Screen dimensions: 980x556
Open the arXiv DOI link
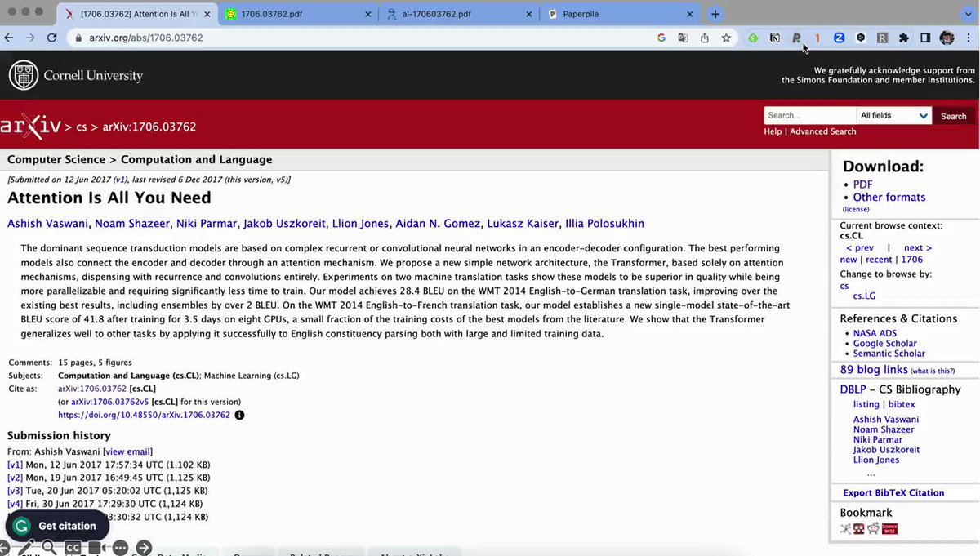coord(144,415)
